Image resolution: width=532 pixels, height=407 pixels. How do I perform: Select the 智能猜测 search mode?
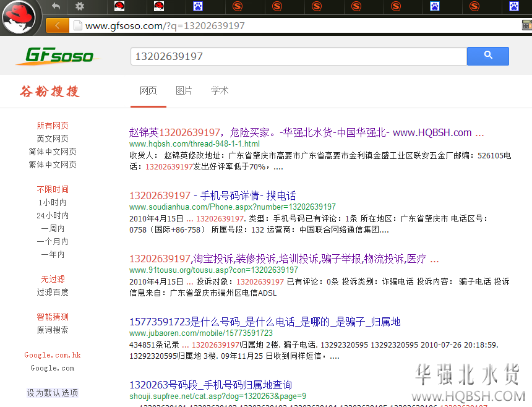[53, 317]
